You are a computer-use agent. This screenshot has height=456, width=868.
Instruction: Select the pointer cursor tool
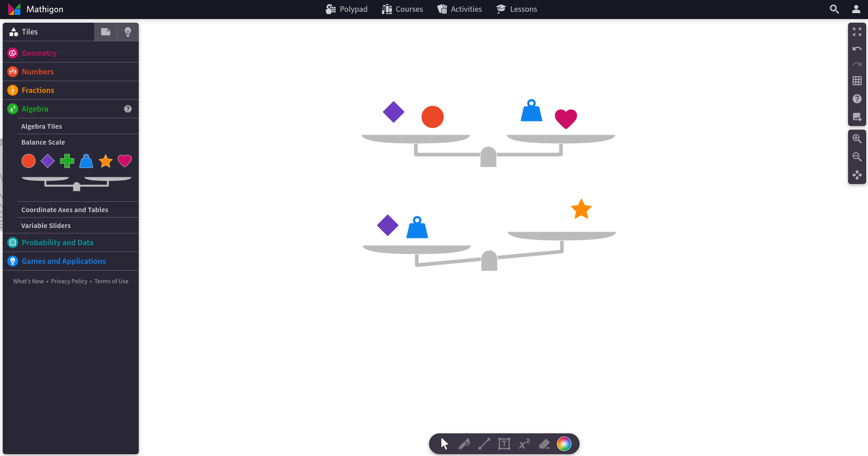pyautogui.click(x=444, y=444)
